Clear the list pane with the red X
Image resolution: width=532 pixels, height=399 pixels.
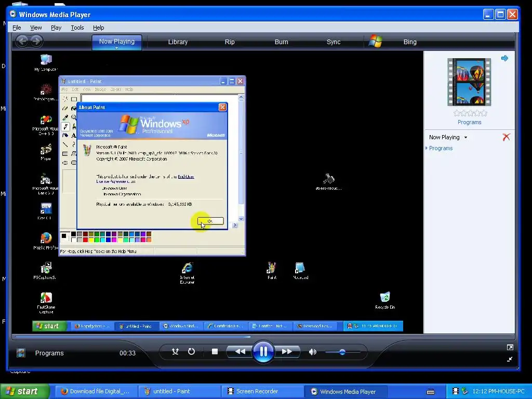click(506, 137)
